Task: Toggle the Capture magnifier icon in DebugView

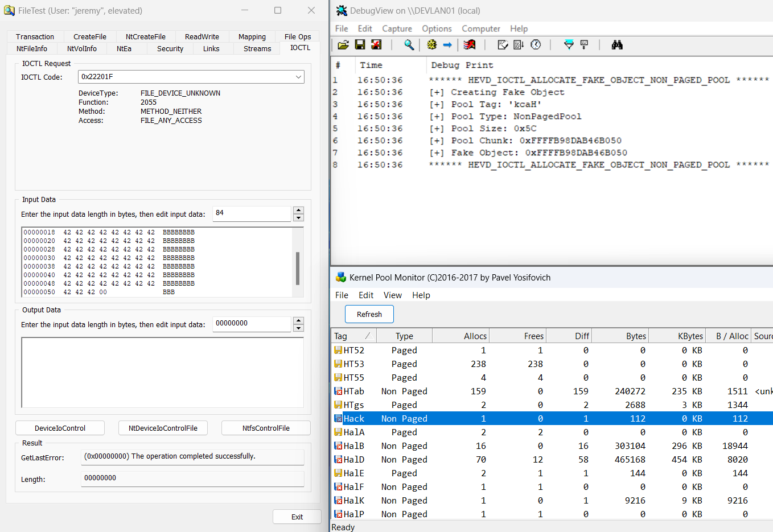Action: (409, 44)
